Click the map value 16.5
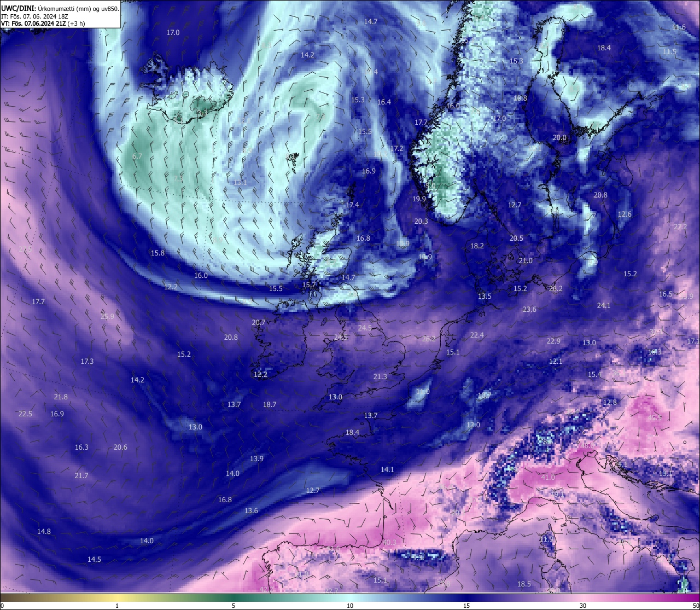Image resolution: width=700 pixels, height=610 pixels. [666, 294]
